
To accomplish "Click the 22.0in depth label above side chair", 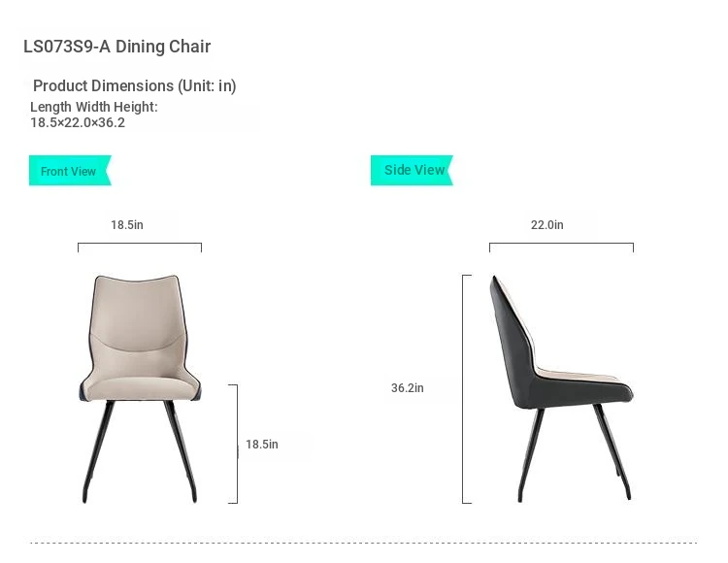I will [546, 224].
